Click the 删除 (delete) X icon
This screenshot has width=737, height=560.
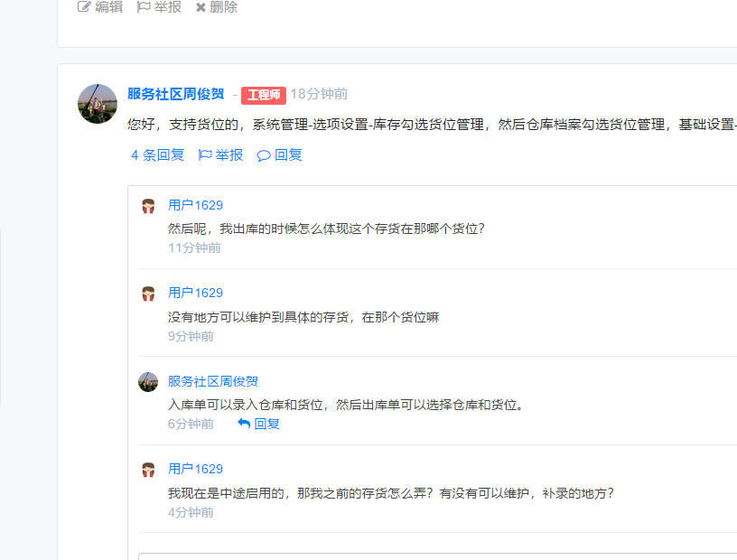coord(201,7)
